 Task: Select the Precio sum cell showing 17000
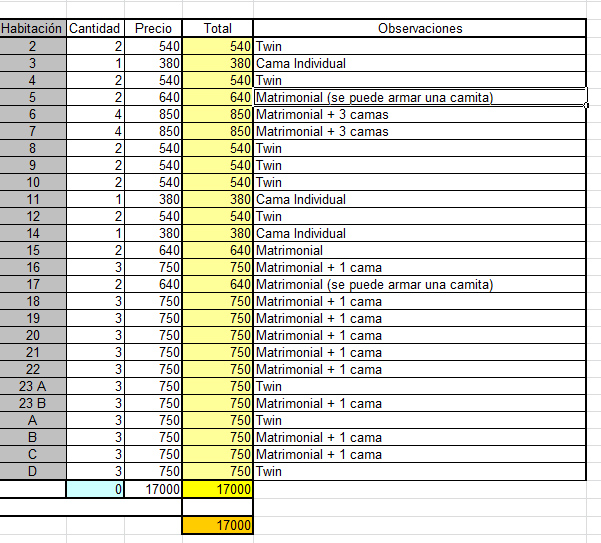[x=153, y=490]
